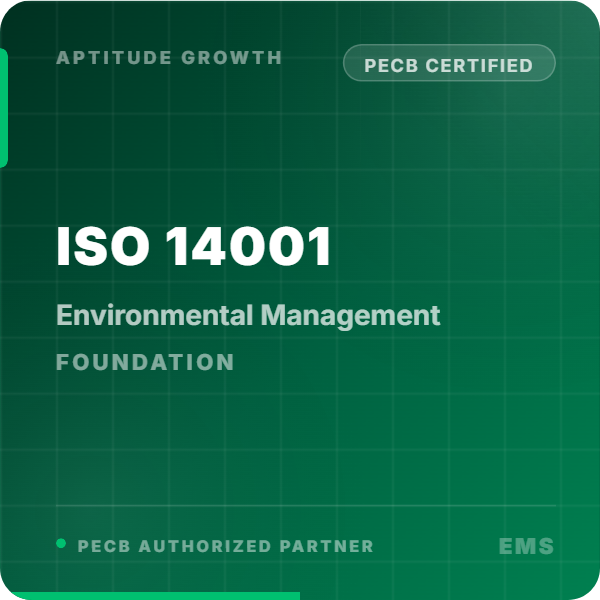The image size is (600, 600).
Task: Click the word "GROWTH" in the header
Action: [233, 57]
